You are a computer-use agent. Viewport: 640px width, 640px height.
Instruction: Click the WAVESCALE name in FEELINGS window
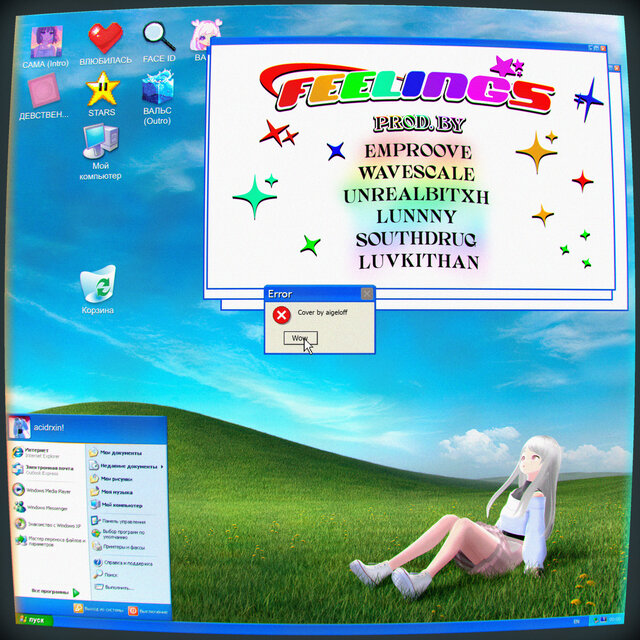417,173
